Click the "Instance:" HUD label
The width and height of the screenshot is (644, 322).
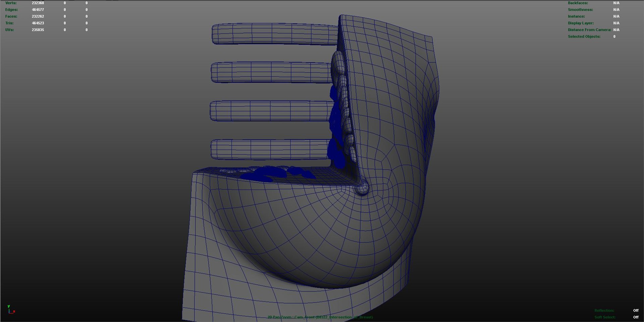pos(576,16)
